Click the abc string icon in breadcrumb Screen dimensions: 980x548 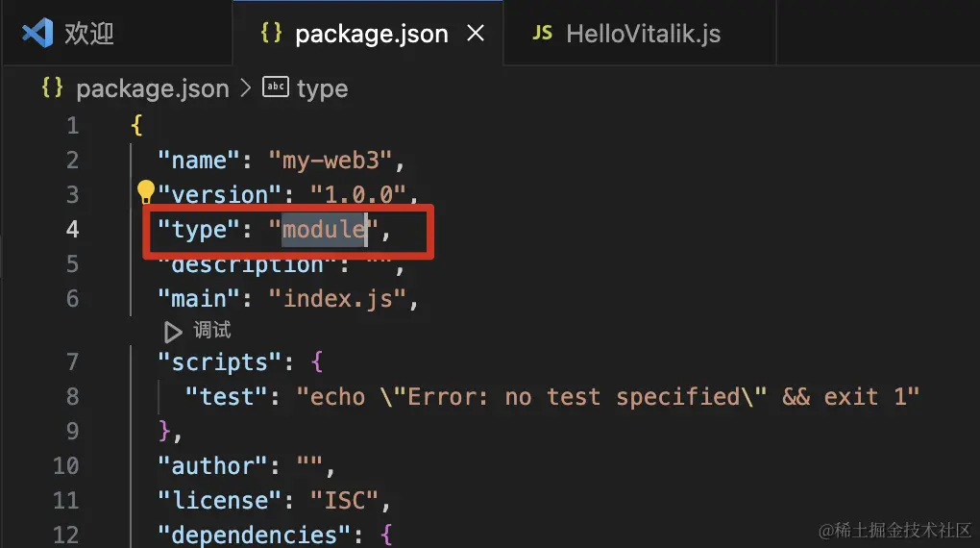(276, 88)
